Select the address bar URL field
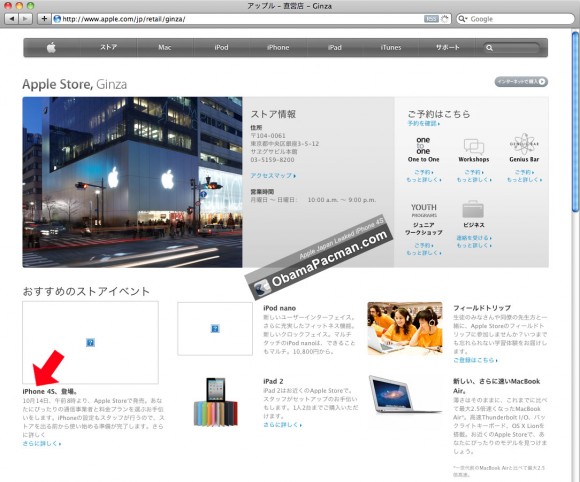 [x=252, y=19]
